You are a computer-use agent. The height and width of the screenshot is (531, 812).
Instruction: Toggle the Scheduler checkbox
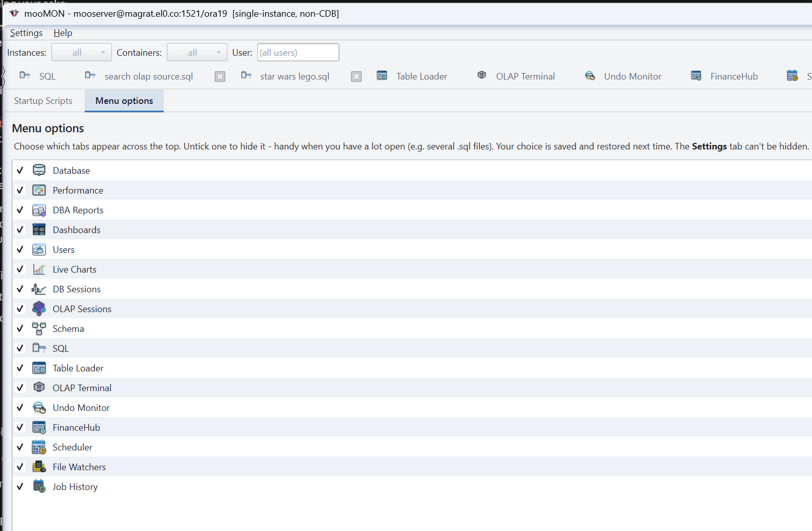(x=20, y=447)
